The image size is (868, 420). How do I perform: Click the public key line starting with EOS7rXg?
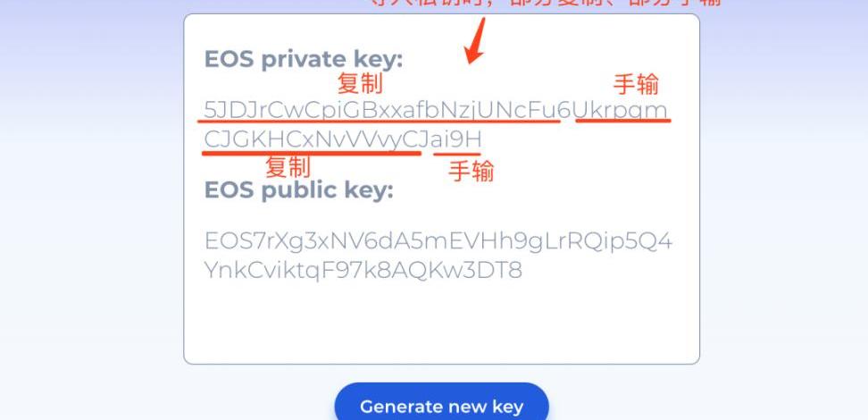[x=438, y=241]
